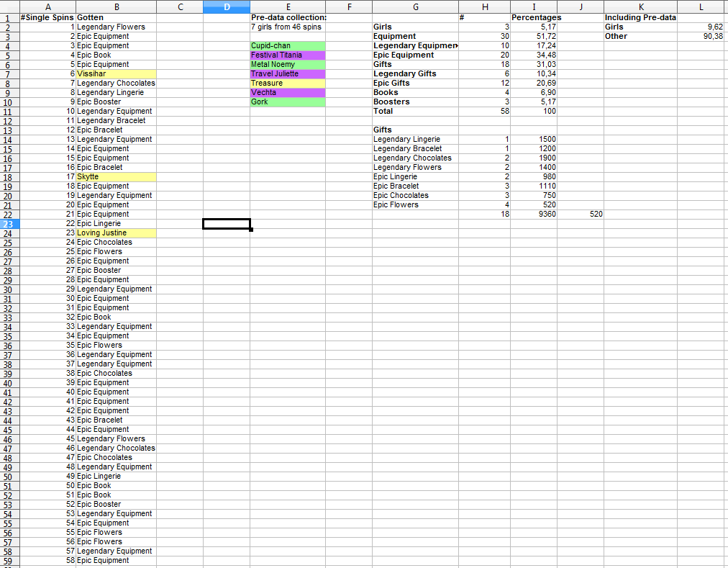Click the 520 value in column J
728x568 pixels.
pyautogui.click(x=582, y=214)
